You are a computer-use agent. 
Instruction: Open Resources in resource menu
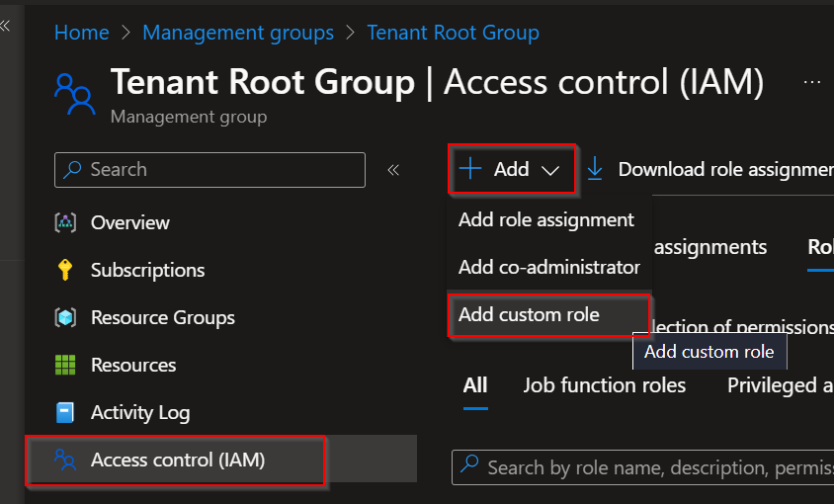pos(133,365)
